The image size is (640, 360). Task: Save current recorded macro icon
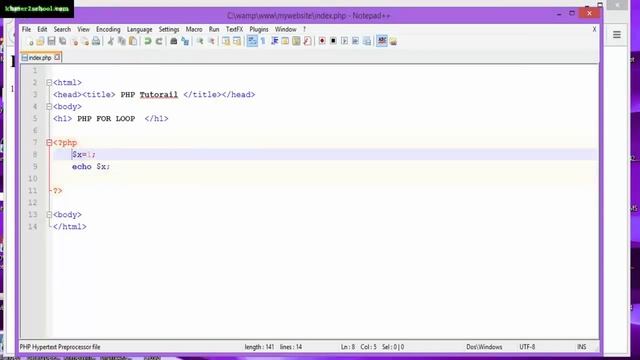pyautogui.click(x=367, y=41)
